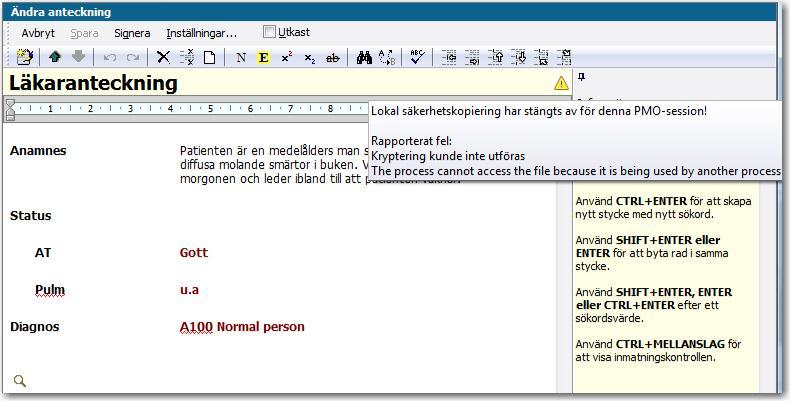Click the value Gott
Image resolution: width=790 pixels, height=401 pixels.
[193, 252]
